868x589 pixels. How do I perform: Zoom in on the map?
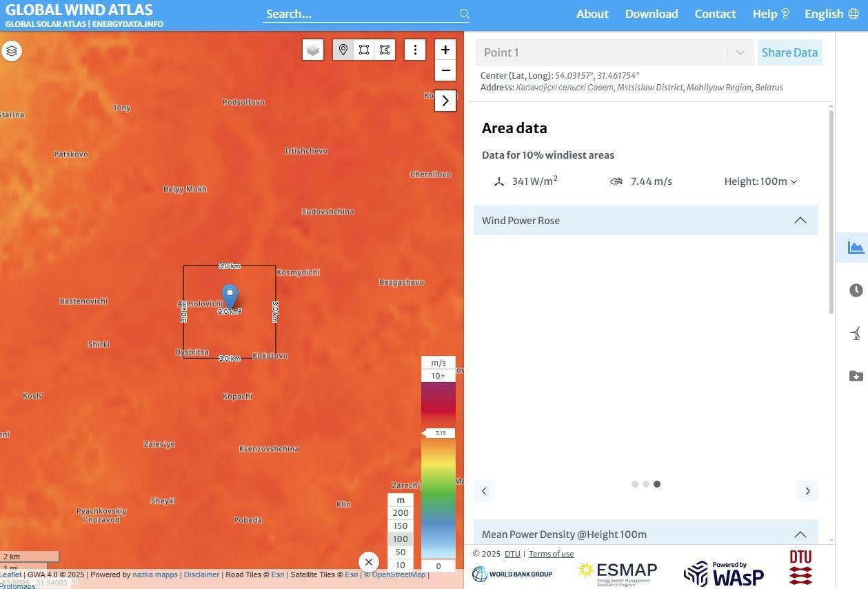pos(445,50)
